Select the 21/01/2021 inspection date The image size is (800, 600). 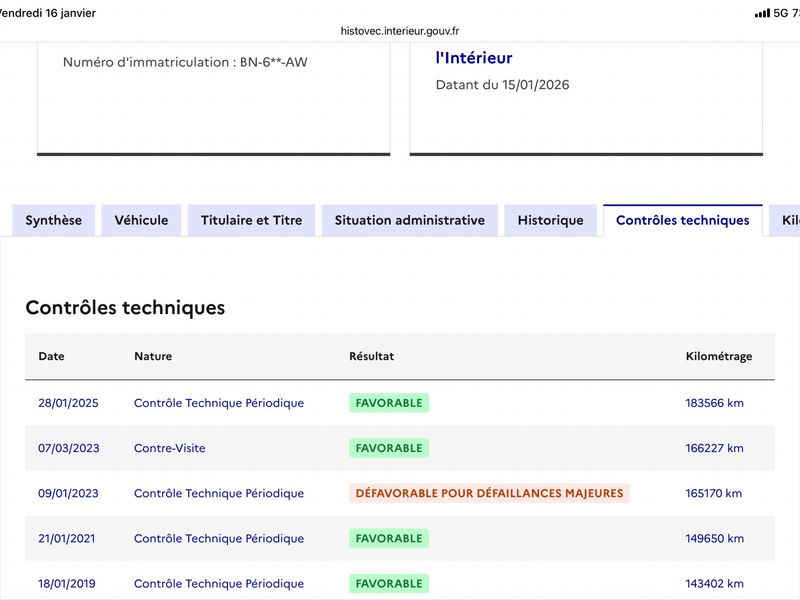click(68, 538)
